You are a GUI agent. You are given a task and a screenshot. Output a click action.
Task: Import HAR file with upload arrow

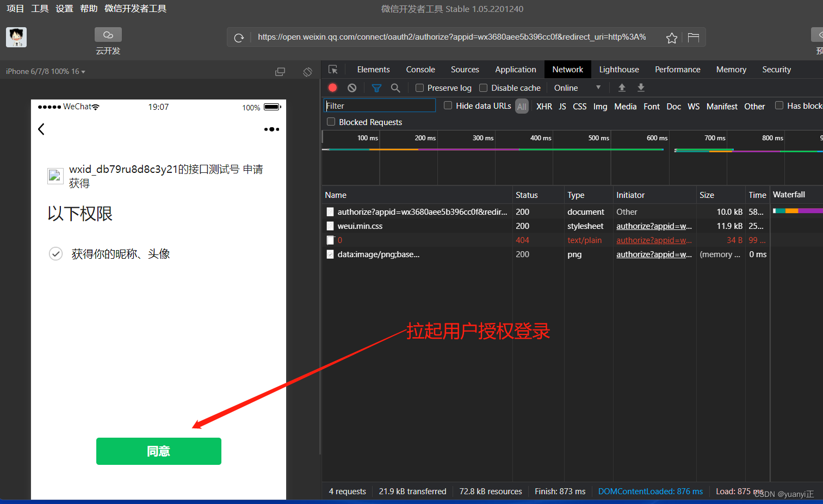622,88
